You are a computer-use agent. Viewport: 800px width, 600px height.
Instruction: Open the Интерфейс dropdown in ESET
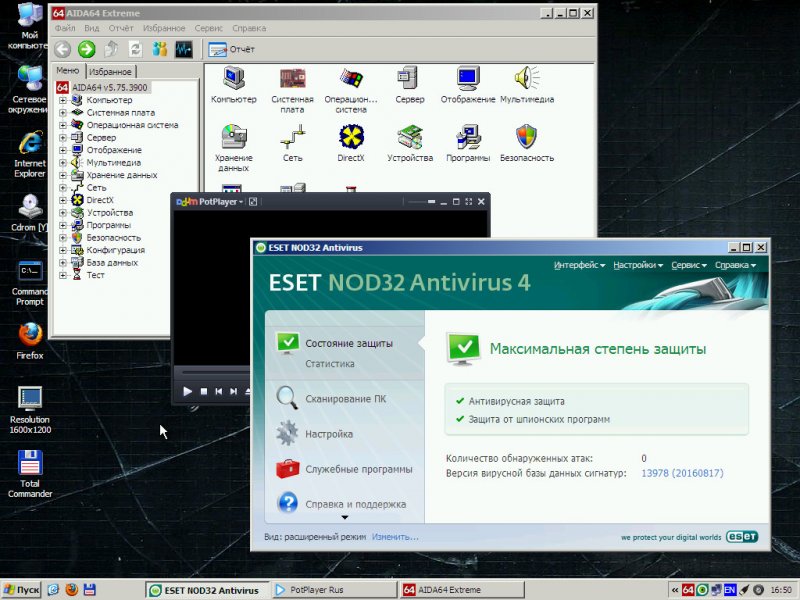579,265
